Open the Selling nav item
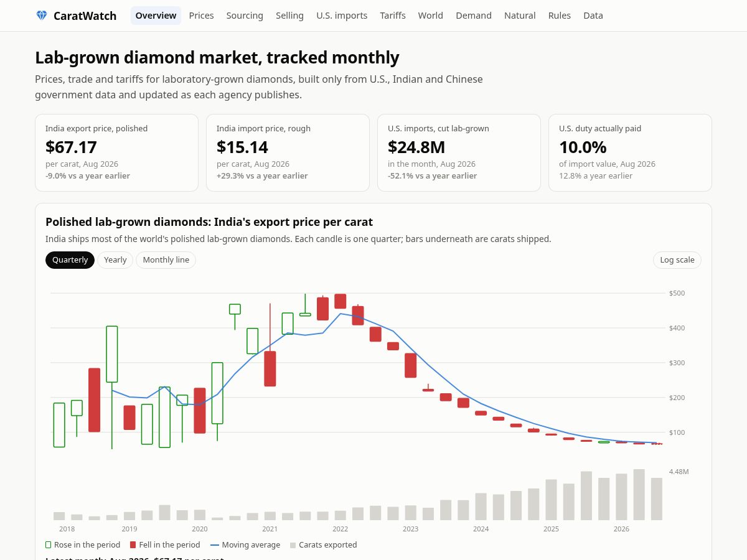The height and width of the screenshot is (560, 747). click(289, 16)
